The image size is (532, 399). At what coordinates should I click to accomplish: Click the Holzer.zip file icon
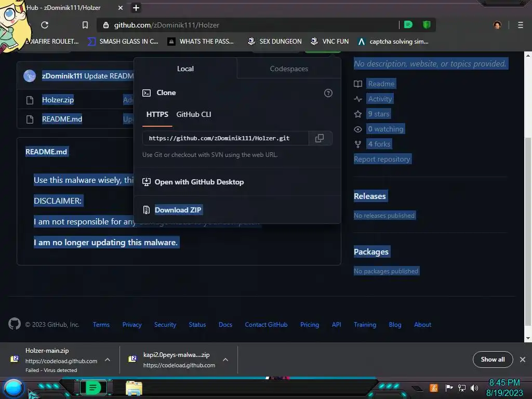click(30, 100)
